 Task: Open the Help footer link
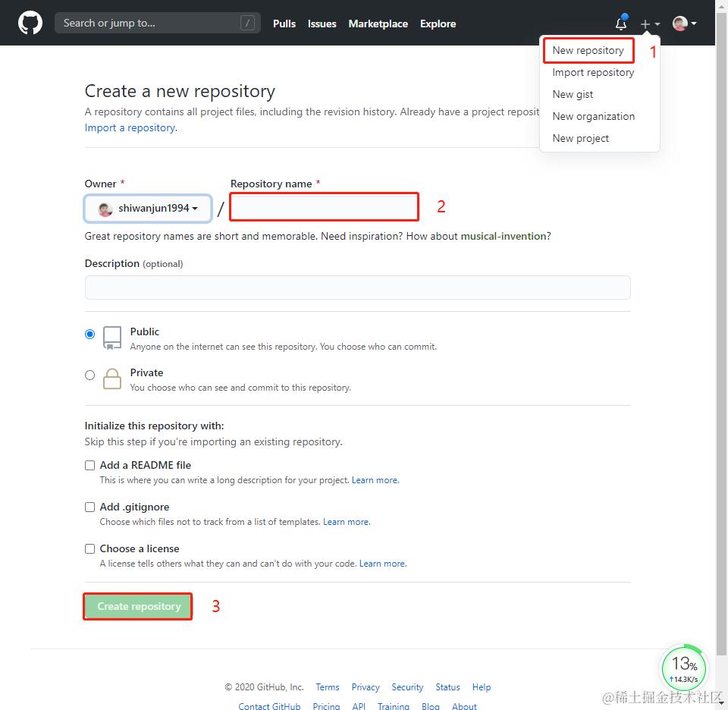pyautogui.click(x=482, y=687)
